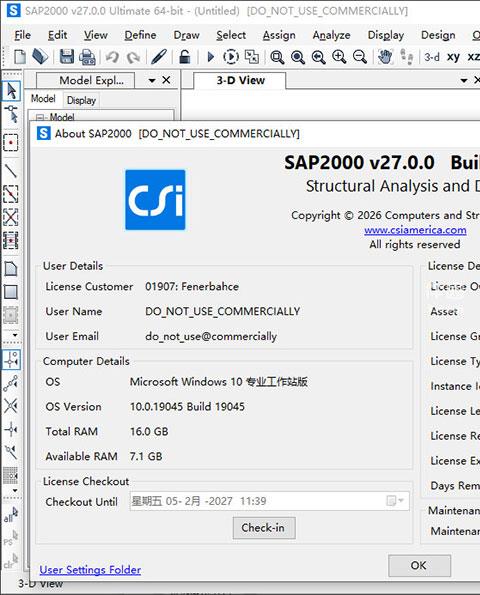Select the 3-D View window tab
Viewport: 480px width, 595px height.
tap(240, 80)
